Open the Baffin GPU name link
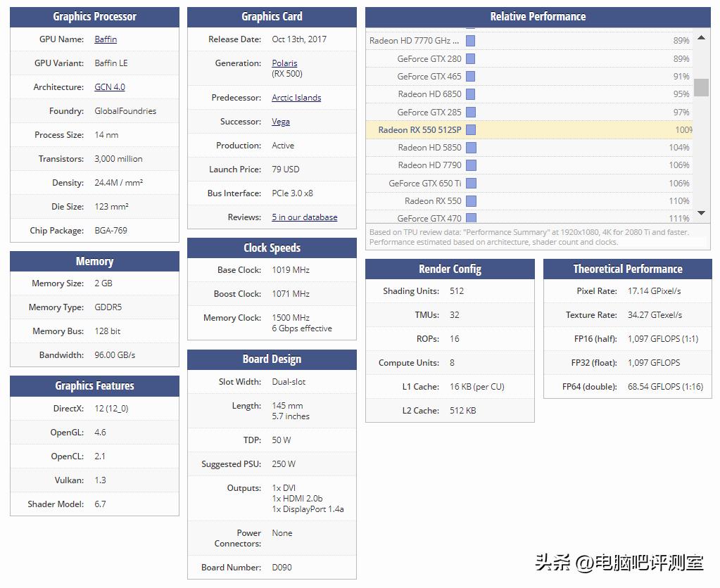This screenshot has height=588, width=720. (106, 39)
